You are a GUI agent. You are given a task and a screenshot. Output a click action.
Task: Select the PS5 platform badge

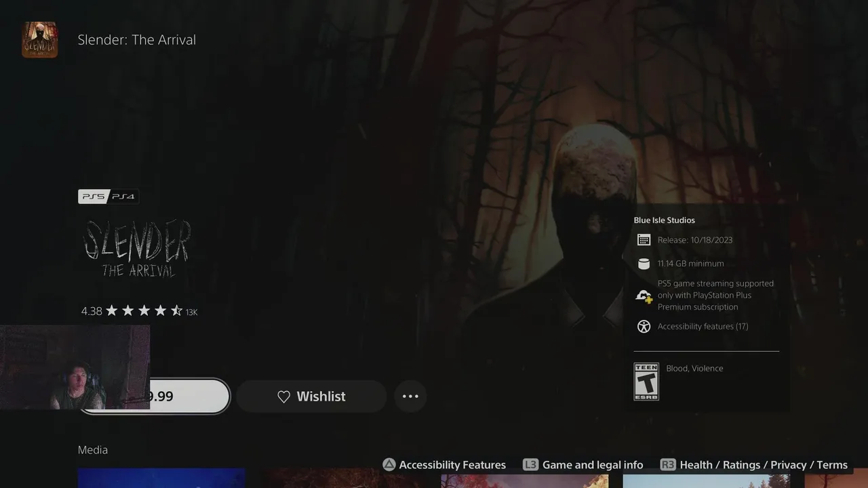click(x=94, y=197)
